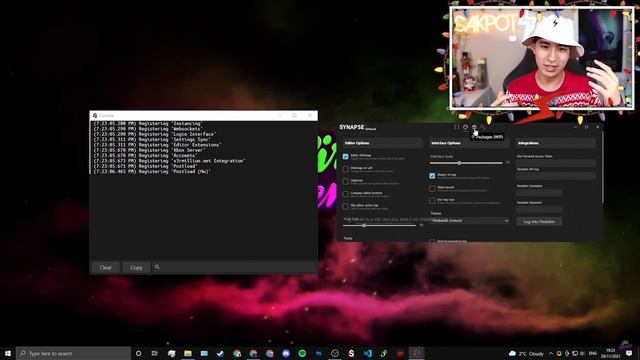Click the Windows taskbar search box
Image resolution: width=640 pixels, height=360 pixels.
tap(73, 353)
